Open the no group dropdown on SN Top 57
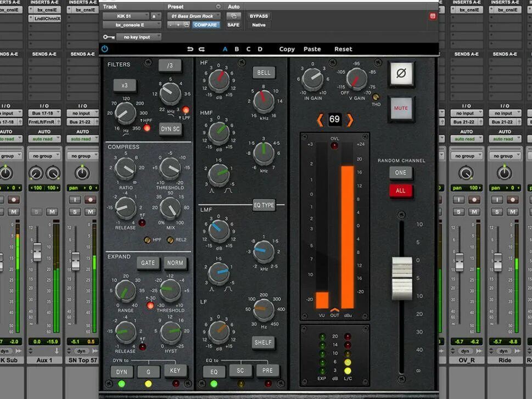 click(83, 156)
